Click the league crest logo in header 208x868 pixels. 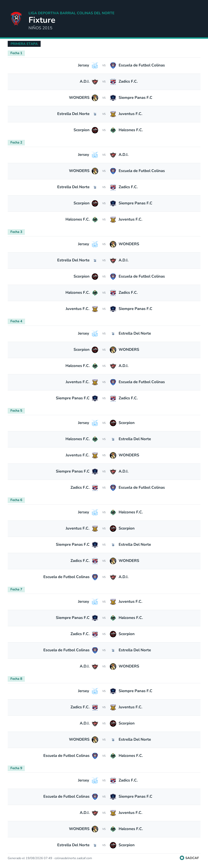point(16,18)
